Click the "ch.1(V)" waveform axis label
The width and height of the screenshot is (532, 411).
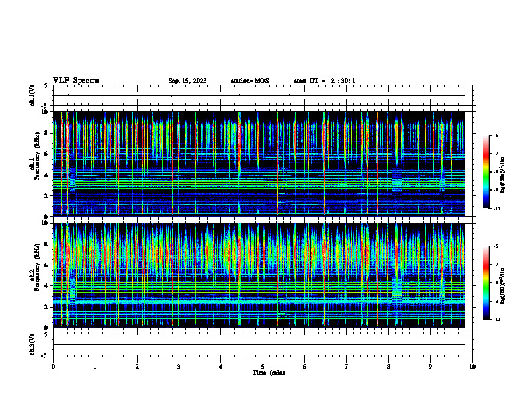click(32, 95)
